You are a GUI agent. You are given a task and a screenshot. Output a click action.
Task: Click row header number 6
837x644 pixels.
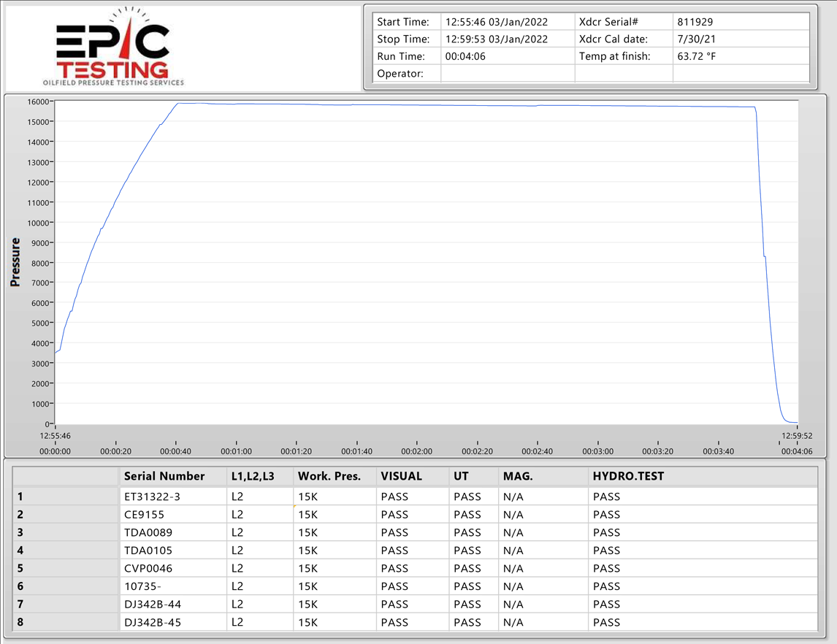(x=20, y=586)
